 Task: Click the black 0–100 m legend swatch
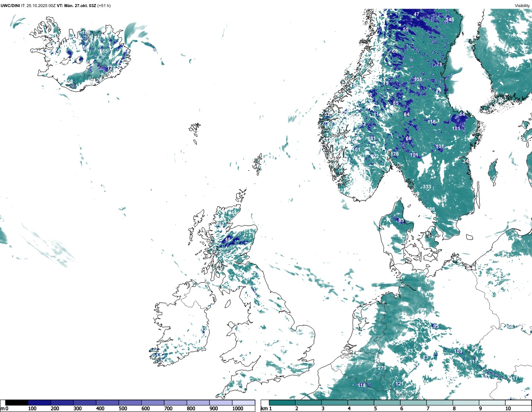tap(17, 402)
